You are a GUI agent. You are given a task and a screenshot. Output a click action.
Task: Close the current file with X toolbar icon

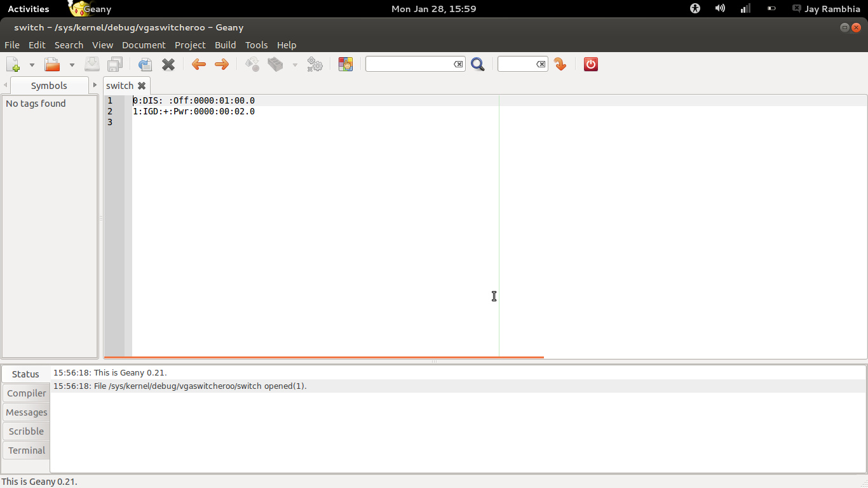click(x=168, y=64)
